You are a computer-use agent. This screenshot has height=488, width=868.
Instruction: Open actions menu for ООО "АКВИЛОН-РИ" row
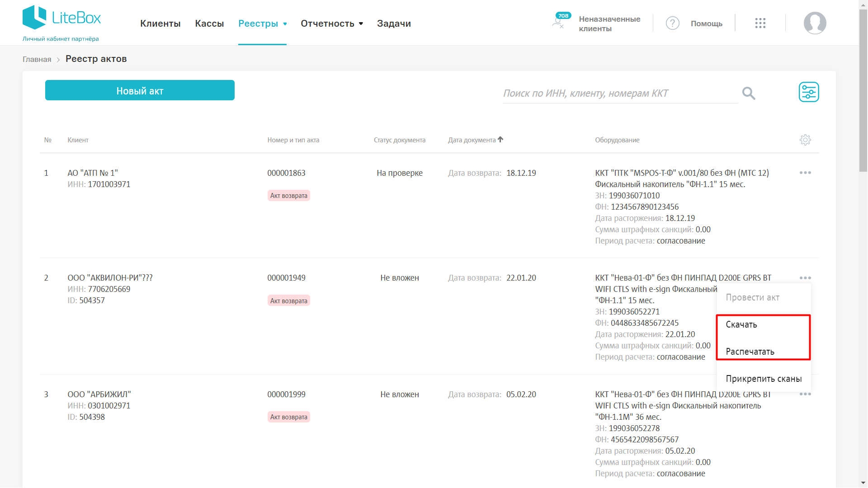coord(805,277)
